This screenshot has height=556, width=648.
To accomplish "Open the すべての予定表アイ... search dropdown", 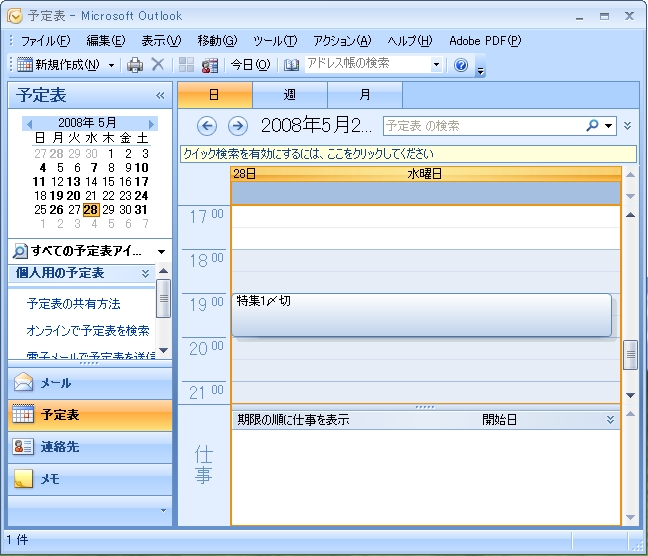I will [162, 251].
